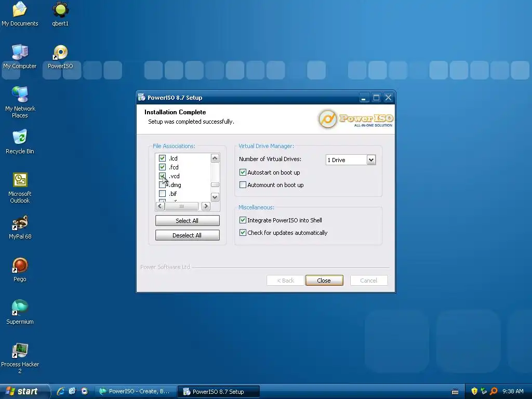Viewport: 532px width, 399px height.
Task: Uncheck the .lcd file association
Action: [162, 158]
